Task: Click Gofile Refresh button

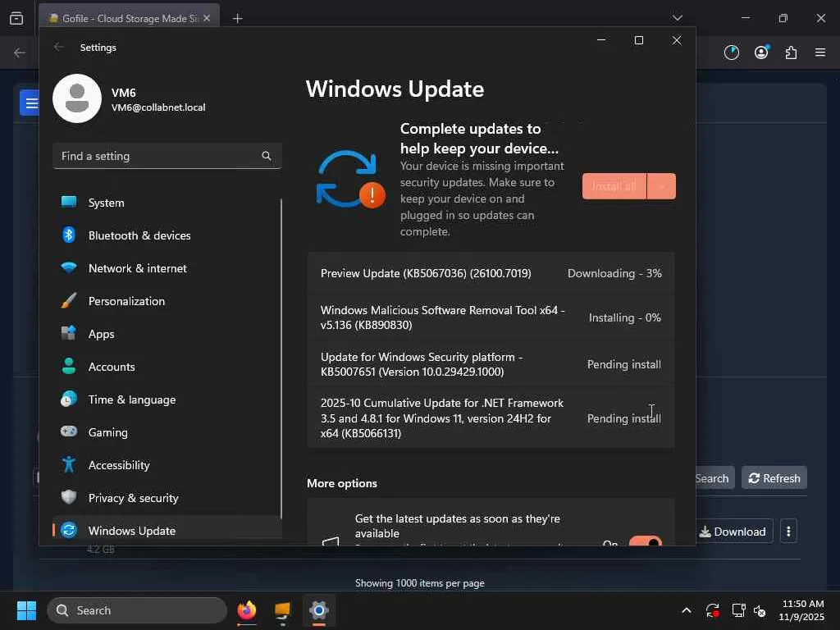Action: [x=774, y=478]
